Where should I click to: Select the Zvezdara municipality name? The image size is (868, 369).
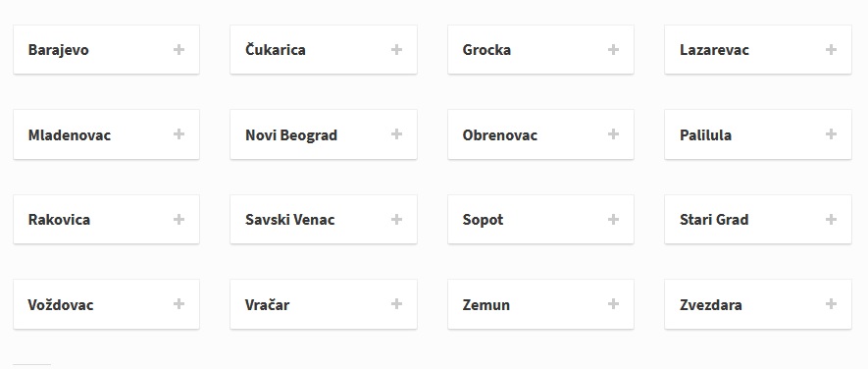pos(711,305)
